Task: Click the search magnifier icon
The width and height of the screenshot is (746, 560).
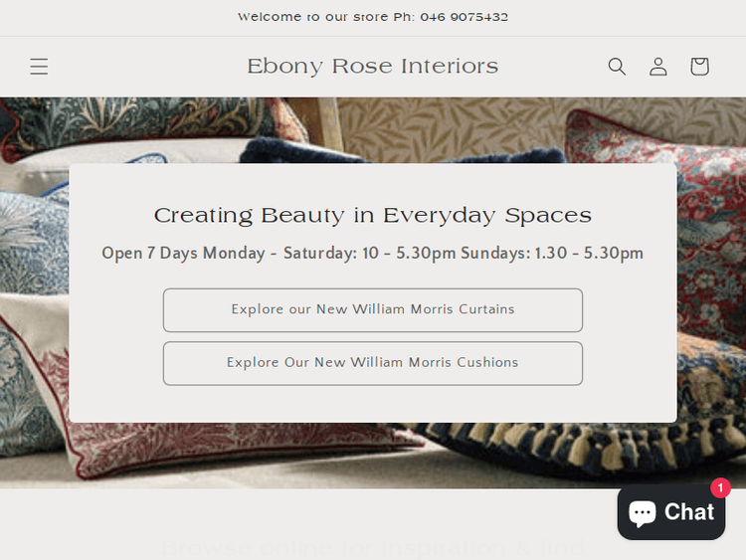Action: [617, 67]
